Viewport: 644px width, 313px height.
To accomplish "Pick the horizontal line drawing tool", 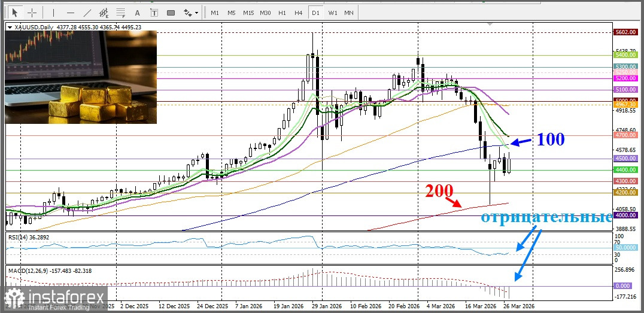I will point(70,13).
